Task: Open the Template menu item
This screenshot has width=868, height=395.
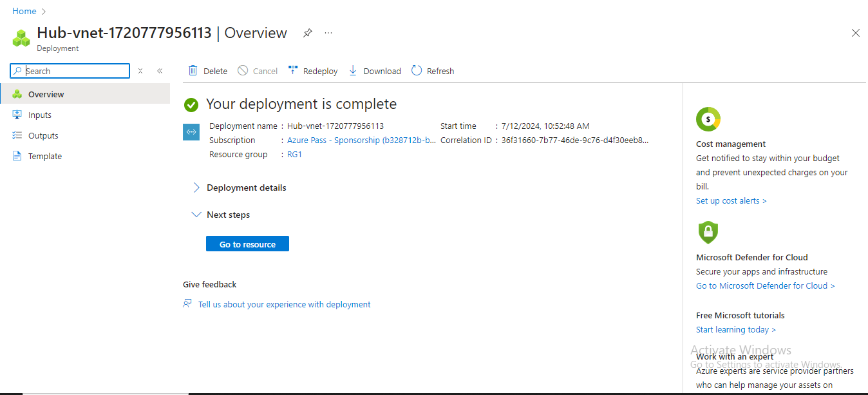Action: click(85, 156)
